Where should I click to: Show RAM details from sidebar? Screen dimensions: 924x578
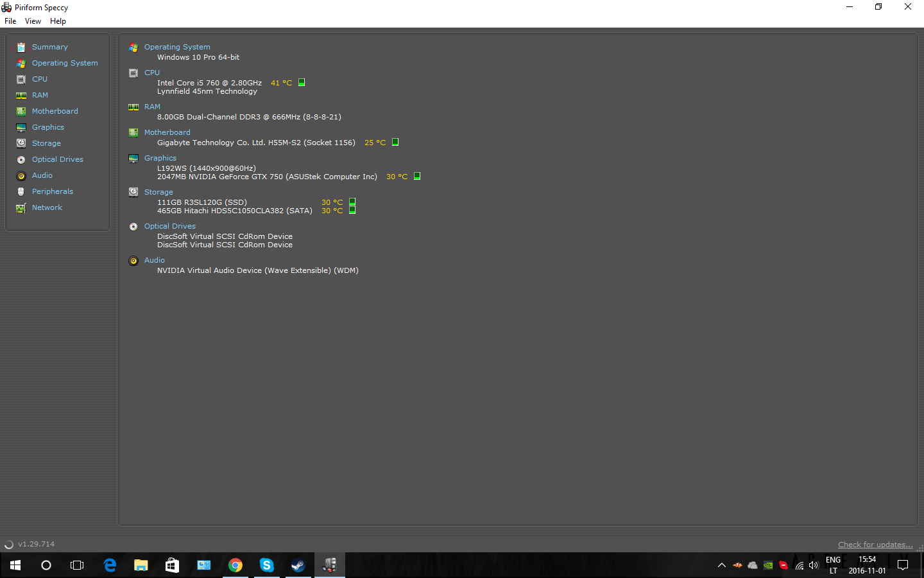pos(40,95)
